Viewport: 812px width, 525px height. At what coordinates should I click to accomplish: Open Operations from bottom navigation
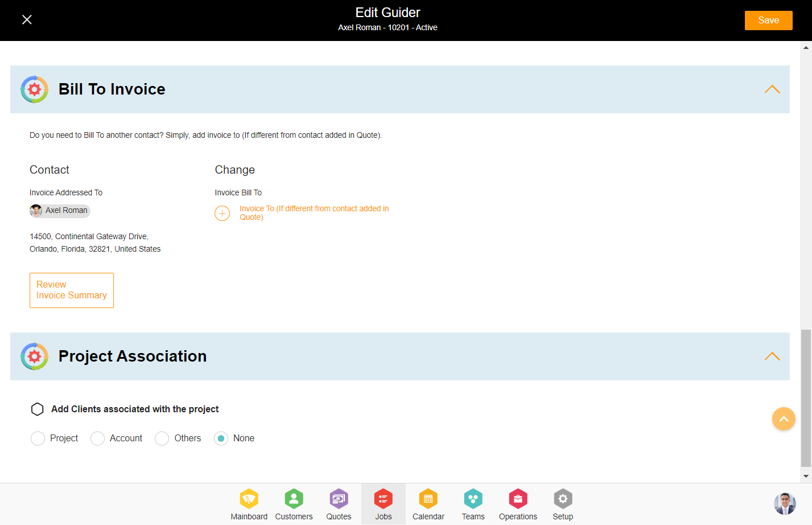[x=518, y=505]
